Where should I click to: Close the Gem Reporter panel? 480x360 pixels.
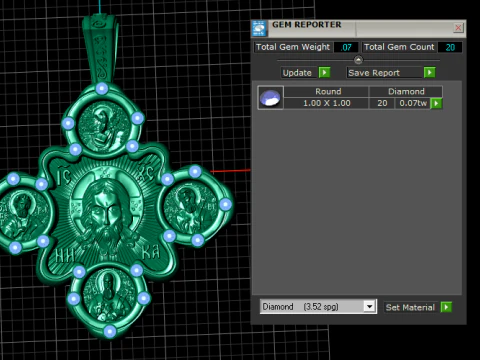[458, 28]
